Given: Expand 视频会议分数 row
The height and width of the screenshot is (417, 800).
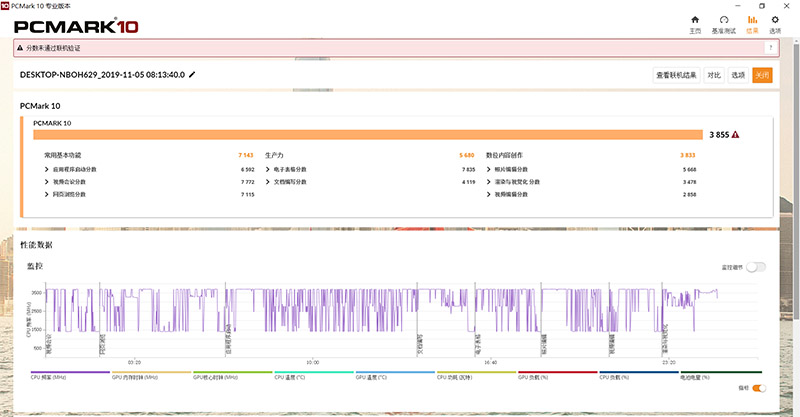Looking at the screenshot, I should point(47,182).
